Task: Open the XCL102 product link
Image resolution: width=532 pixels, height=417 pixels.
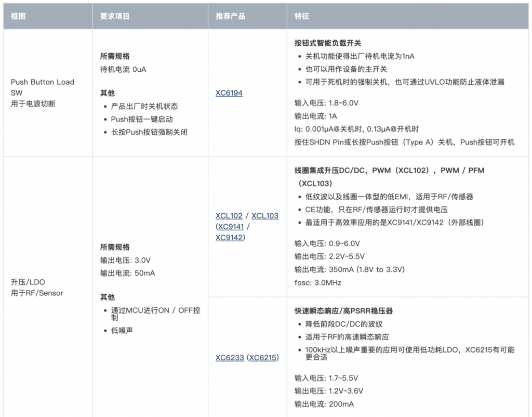Action: (x=229, y=215)
